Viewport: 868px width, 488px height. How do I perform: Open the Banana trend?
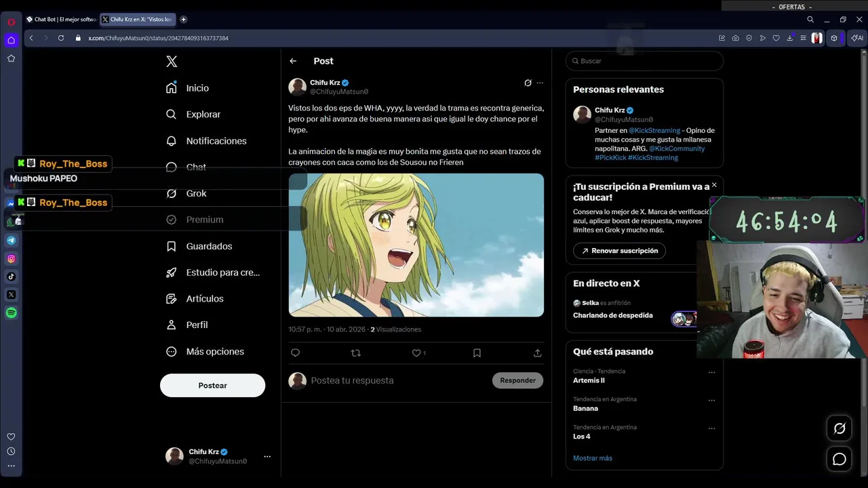tap(585, 409)
